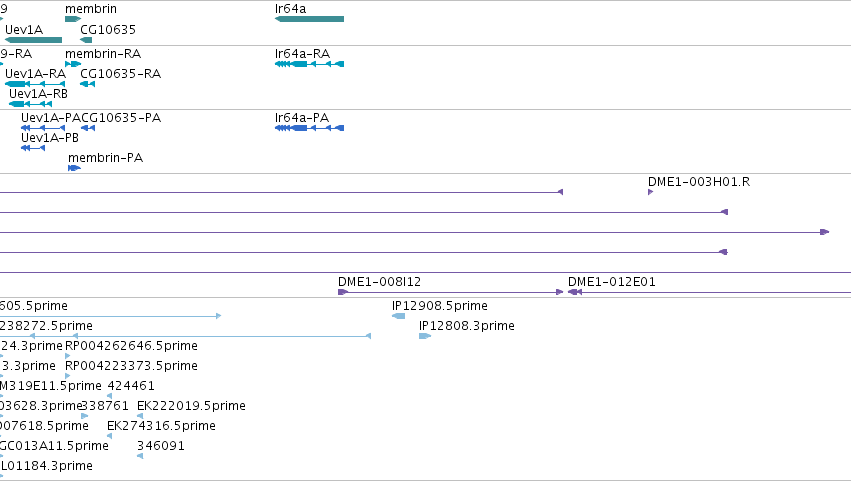The height and width of the screenshot is (481, 851).
Task: Select the 346091 EST marker
Action: 140,456
